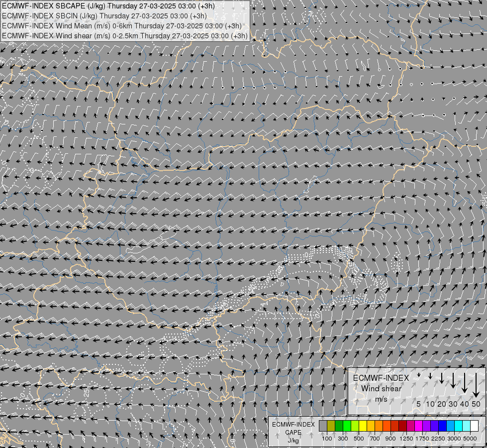Select the lime yellow-green CAPE legend swatch
The height and width of the screenshot is (448, 487).
[x=355, y=426]
